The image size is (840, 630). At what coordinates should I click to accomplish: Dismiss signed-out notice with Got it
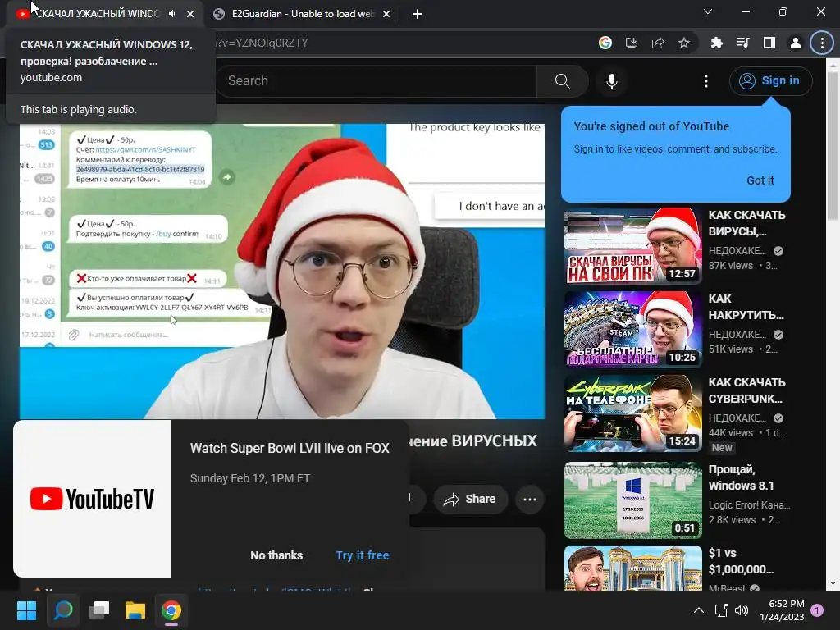pyautogui.click(x=760, y=180)
